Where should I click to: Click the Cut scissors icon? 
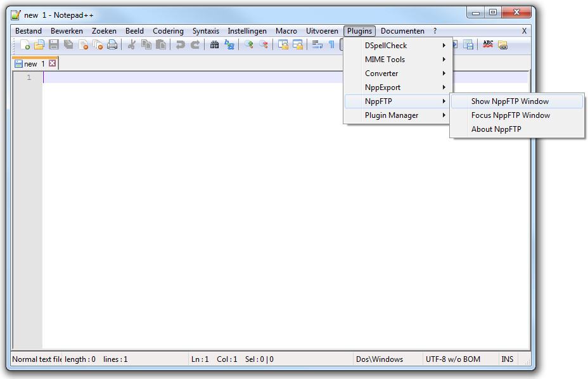click(131, 44)
